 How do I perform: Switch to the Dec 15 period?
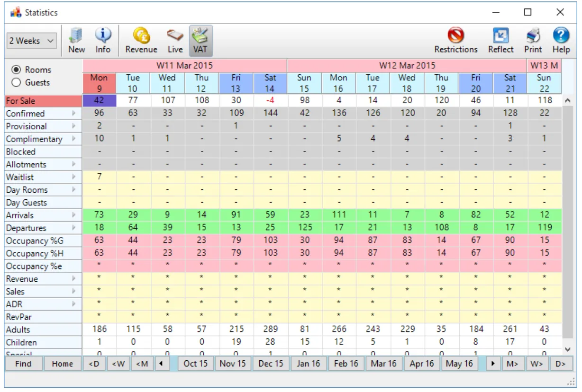(x=271, y=364)
